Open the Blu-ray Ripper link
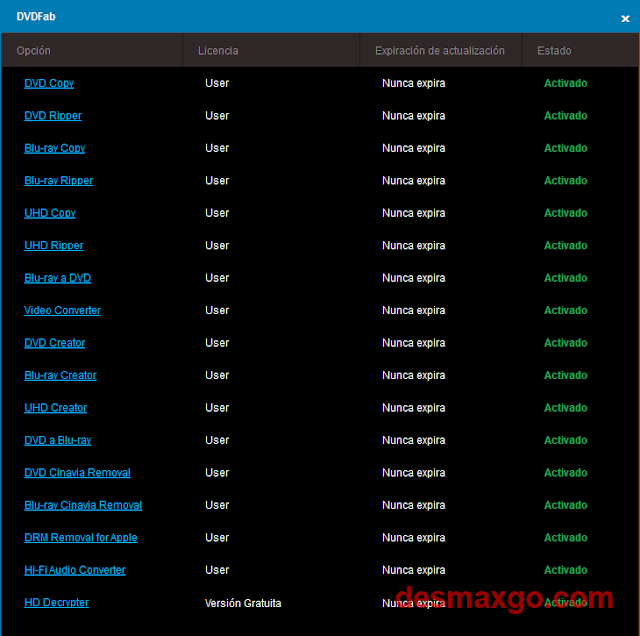The image size is (640, 636). tap(59, 181)
